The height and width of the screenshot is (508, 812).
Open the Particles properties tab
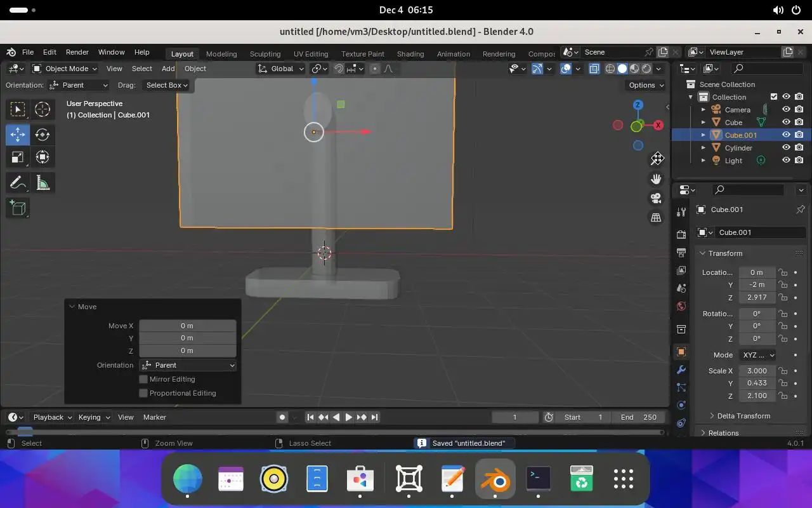click(x=681, y=387)
